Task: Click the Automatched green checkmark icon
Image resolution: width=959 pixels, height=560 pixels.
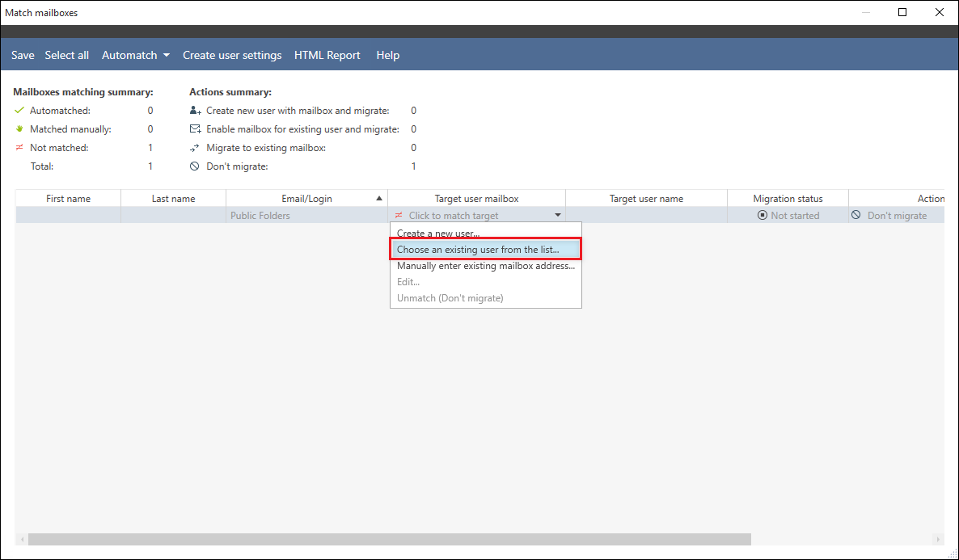Action: pos(19,111)
